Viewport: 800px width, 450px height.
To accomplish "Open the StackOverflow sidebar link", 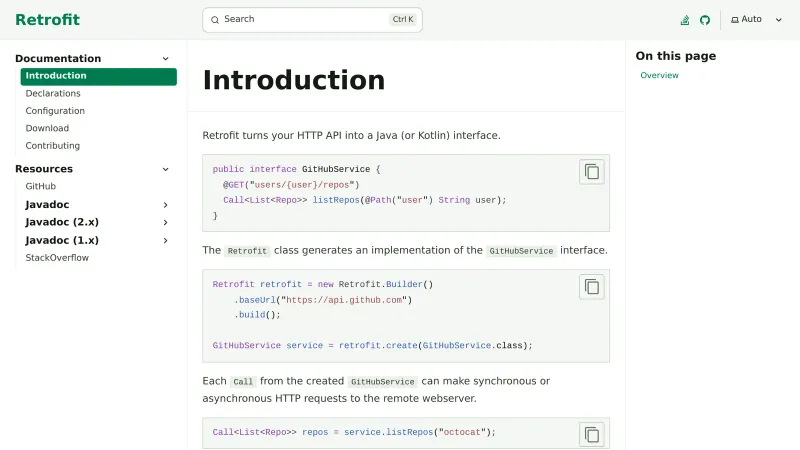I will (57, 258).
